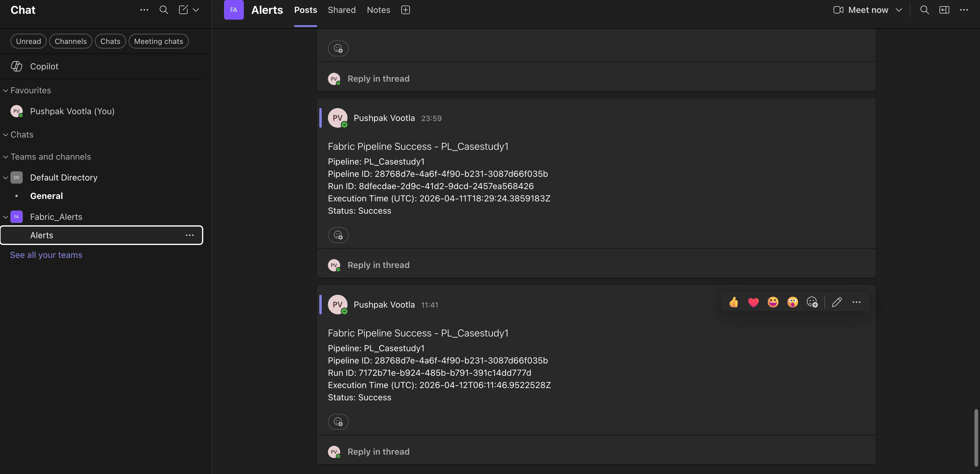Open the Fabric_Alerts team
This screenshot has width=980, height=474.
pos(56,217)
